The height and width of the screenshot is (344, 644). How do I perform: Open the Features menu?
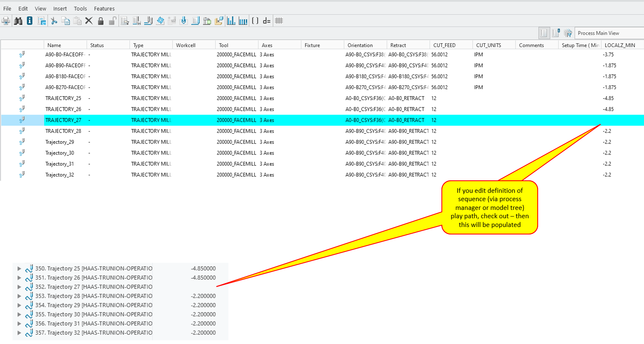(x=104, y=8)
